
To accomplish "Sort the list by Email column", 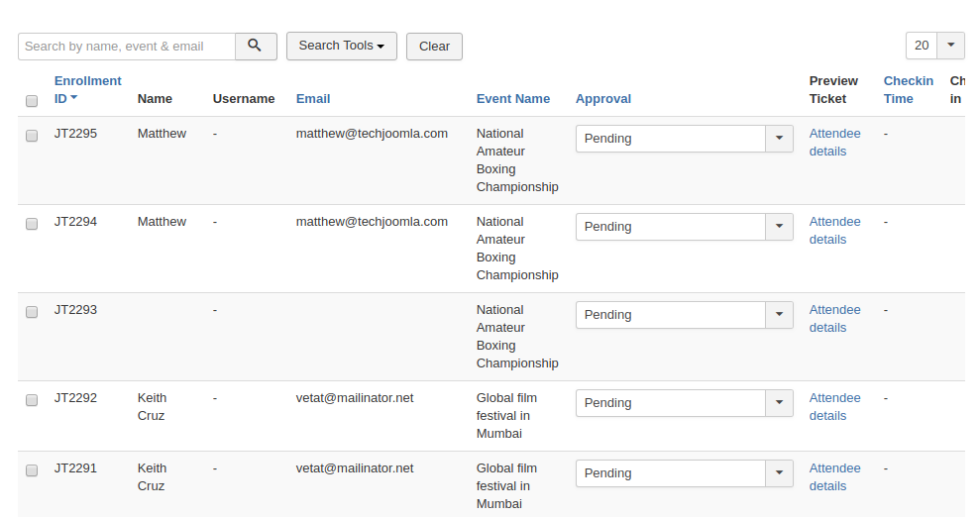I will click(313, 99).
